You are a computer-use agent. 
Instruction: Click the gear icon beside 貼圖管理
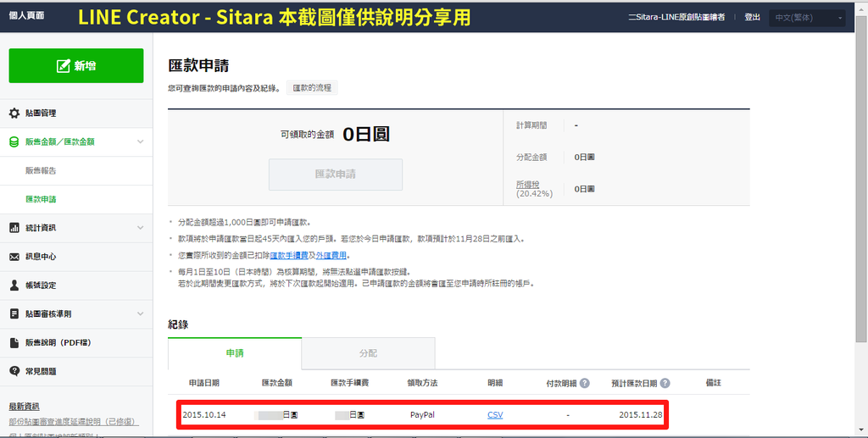14,114
